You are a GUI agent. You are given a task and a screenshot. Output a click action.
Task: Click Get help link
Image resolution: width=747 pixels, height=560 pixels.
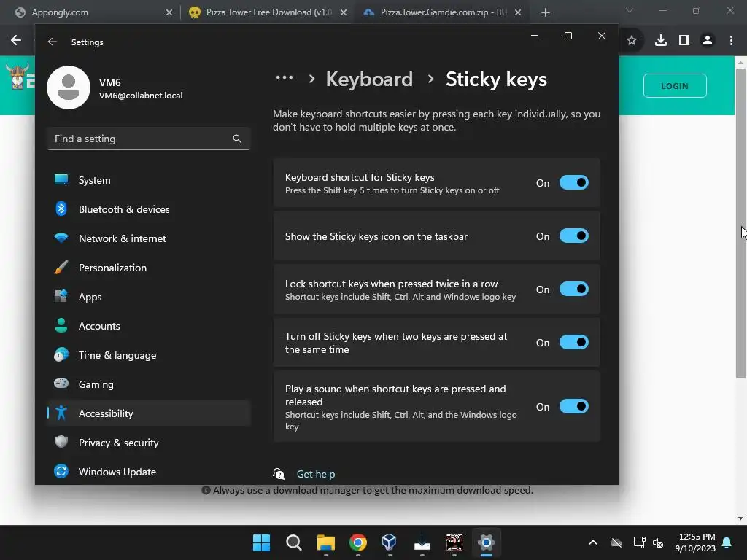click(316, 474)
